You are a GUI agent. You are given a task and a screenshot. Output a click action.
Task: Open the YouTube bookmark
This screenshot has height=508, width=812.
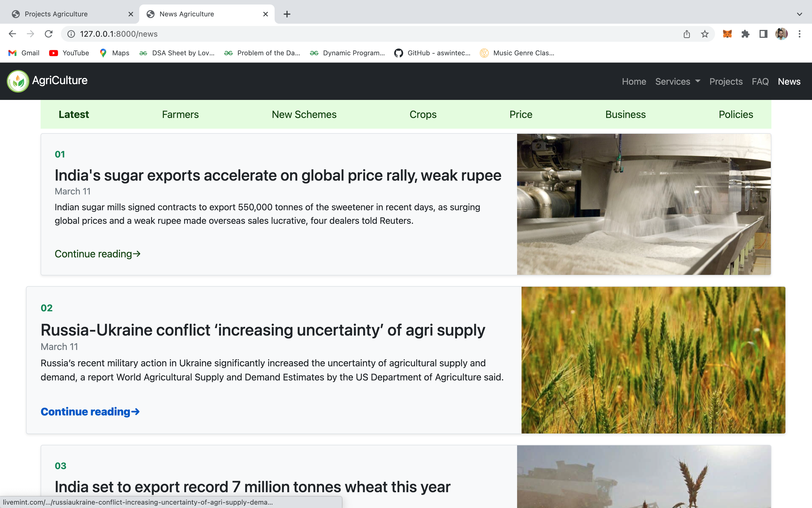click(x=69, y=53)
